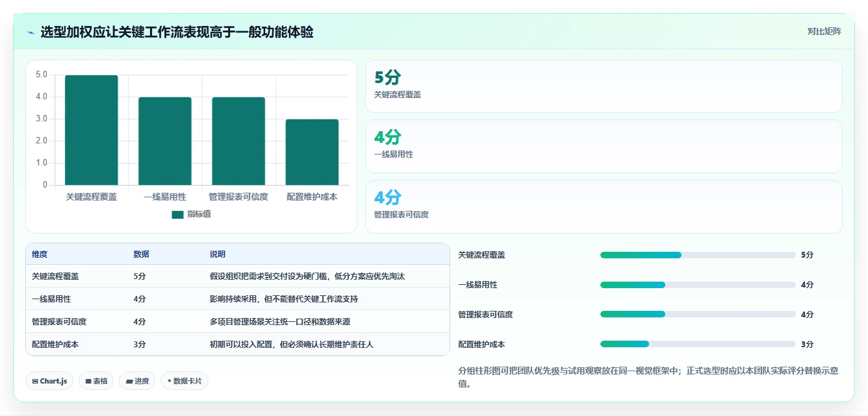Toggle the 指标值 legend color swatch
This screenshot has height=416, width=868.
pyautogui.click(x=177, y=214)
